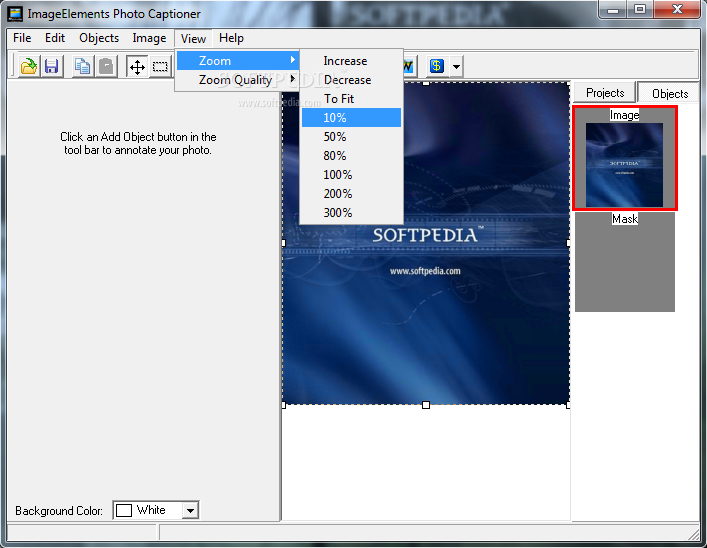Set zoom to 80%

click(351, 156)
